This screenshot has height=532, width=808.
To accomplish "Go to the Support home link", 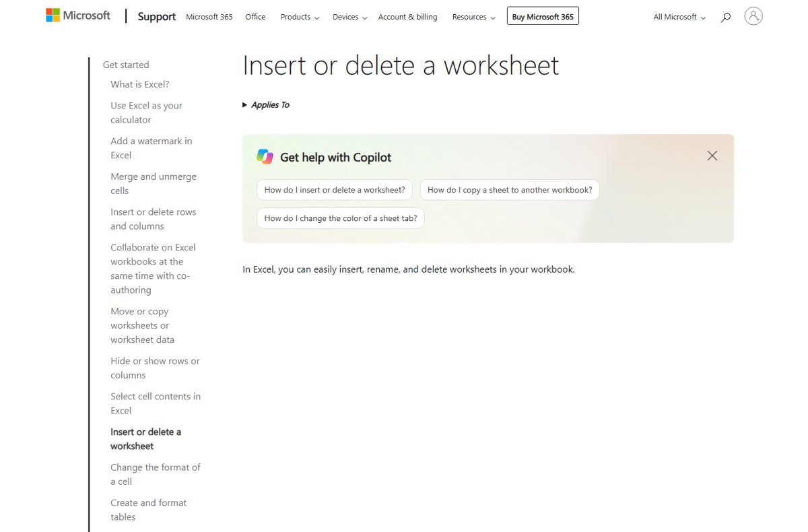I will tap(156, 17).
